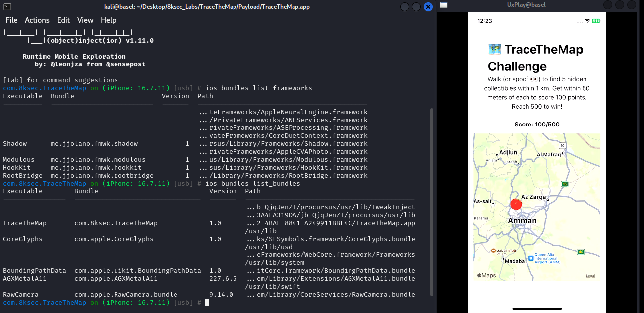Click the UxPlay window icon in title bar

coord(444,5)
